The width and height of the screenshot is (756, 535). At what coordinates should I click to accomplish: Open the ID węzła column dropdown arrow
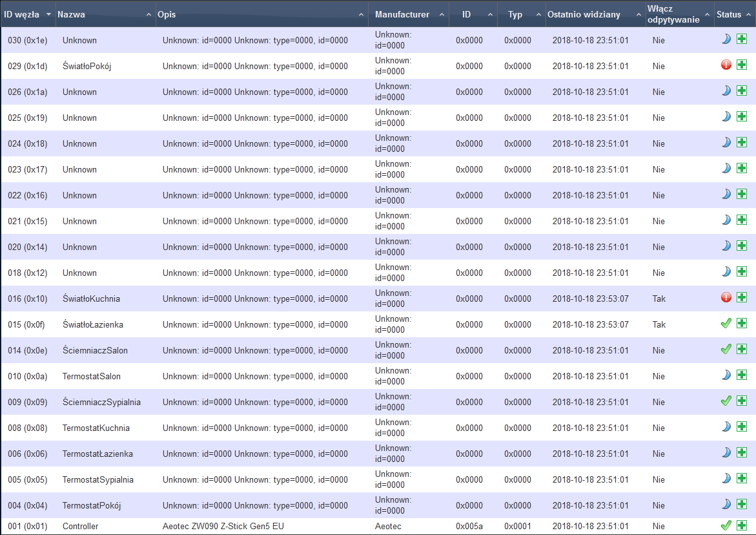click(x=48, y=14)
